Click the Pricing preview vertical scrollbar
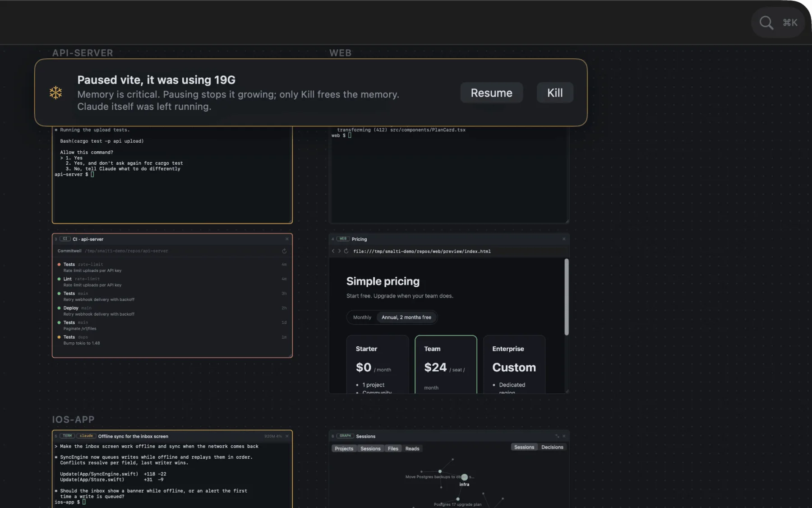This screenshot has width=812, height=508. tap(567, 297)
